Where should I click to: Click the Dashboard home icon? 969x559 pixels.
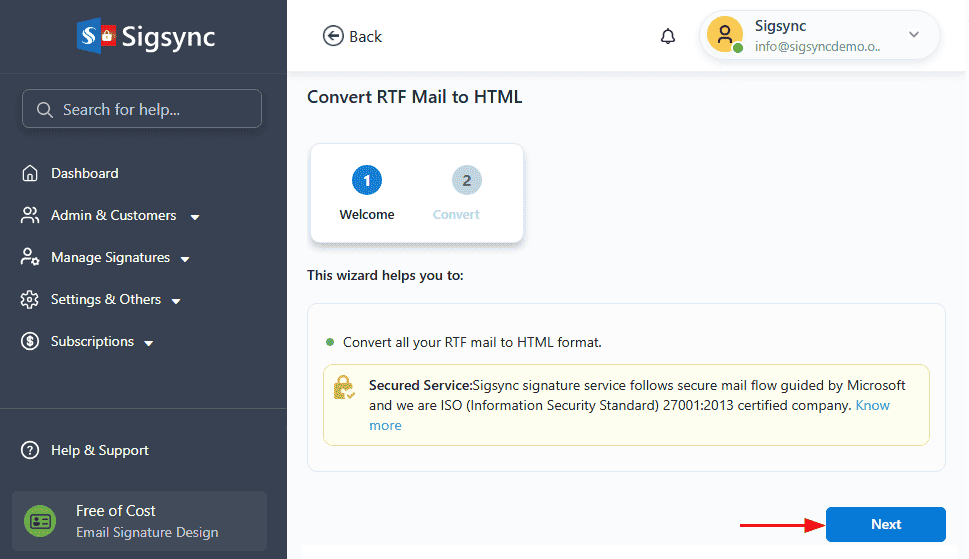(x=30, y=174)
